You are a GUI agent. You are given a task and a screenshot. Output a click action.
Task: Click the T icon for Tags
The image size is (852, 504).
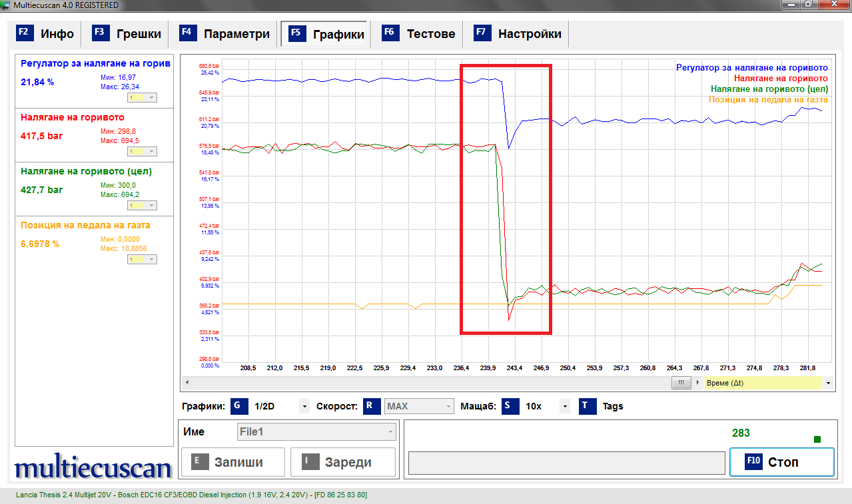[587, 406]
